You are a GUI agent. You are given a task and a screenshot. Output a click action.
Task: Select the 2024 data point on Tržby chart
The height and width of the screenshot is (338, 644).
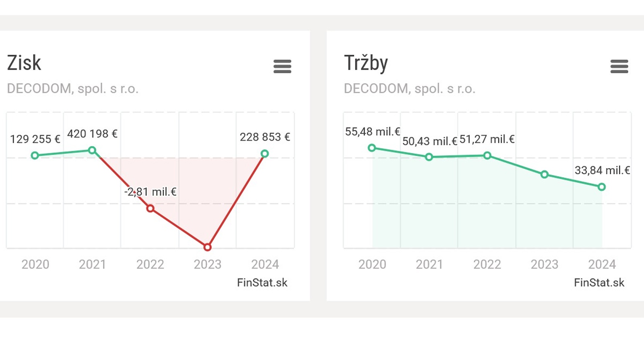point(602,187)
